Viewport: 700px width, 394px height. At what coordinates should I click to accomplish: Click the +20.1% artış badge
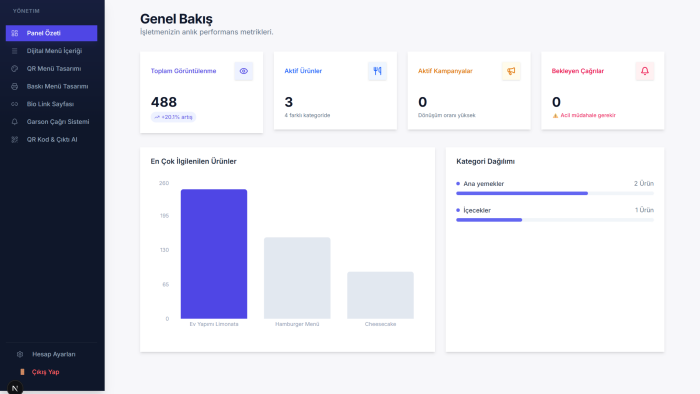point(173,117)
